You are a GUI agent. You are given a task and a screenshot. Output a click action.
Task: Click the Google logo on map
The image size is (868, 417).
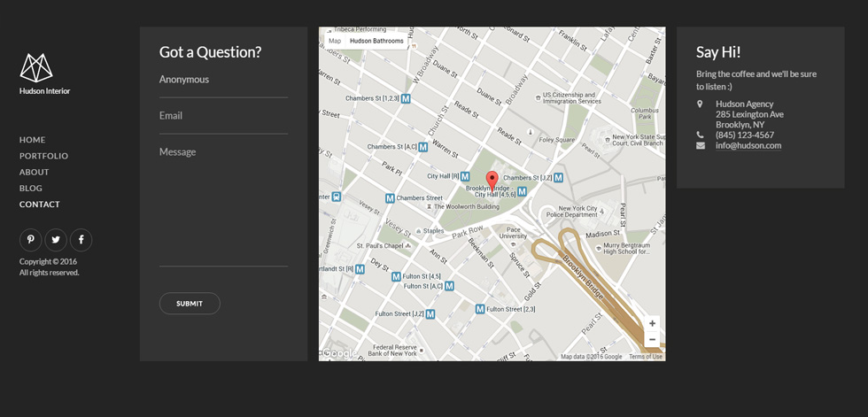pyautogui.click(x=339, y=354)
